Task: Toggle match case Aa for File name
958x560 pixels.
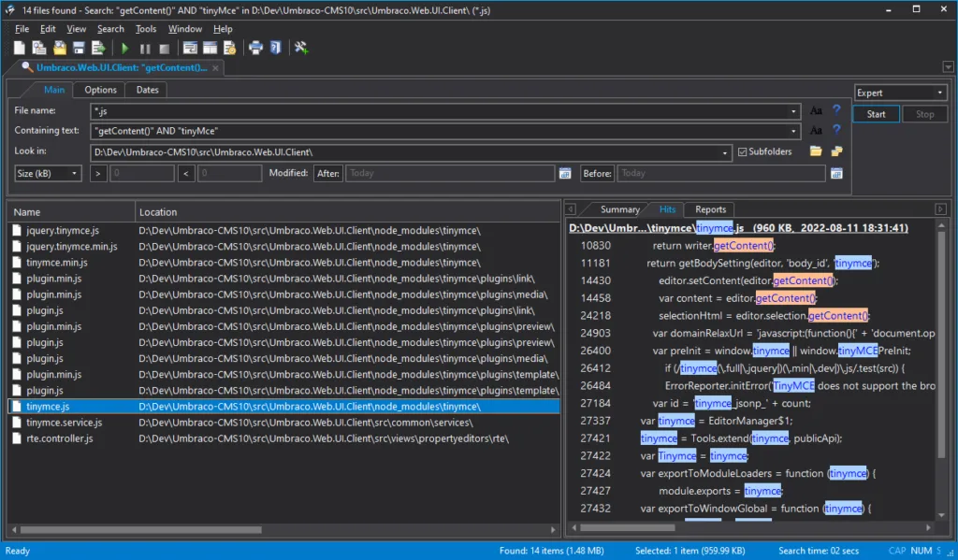Action: click(x=816, y=110)
